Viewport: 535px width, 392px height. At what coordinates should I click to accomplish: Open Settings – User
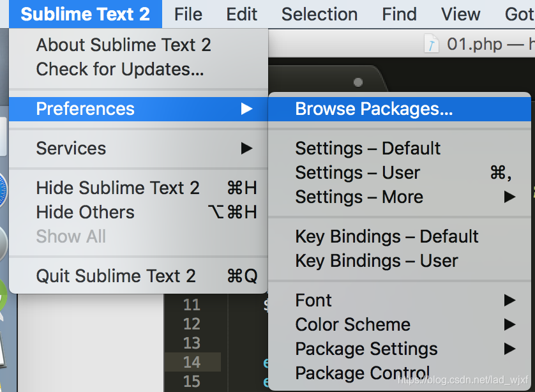tap(400, 172)
